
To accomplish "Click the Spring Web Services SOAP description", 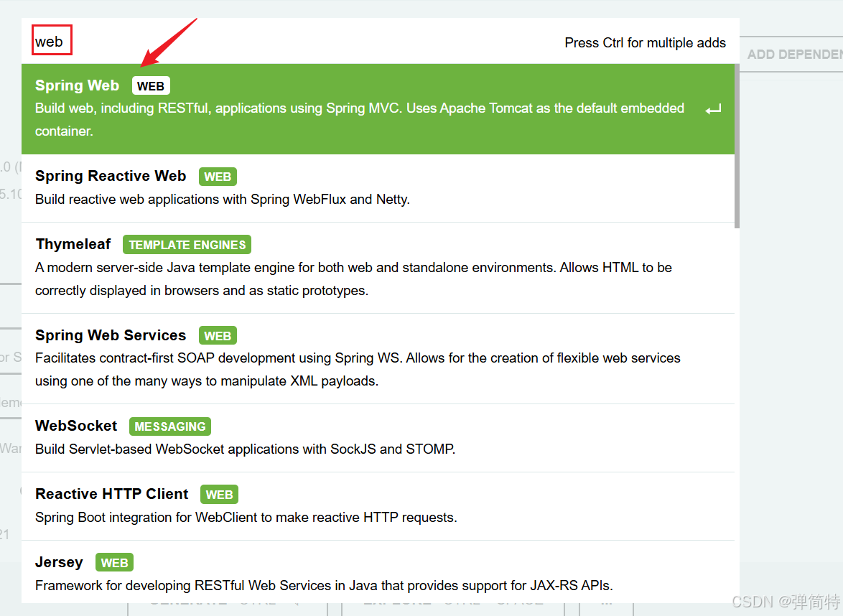I will [x=358, y=369].
